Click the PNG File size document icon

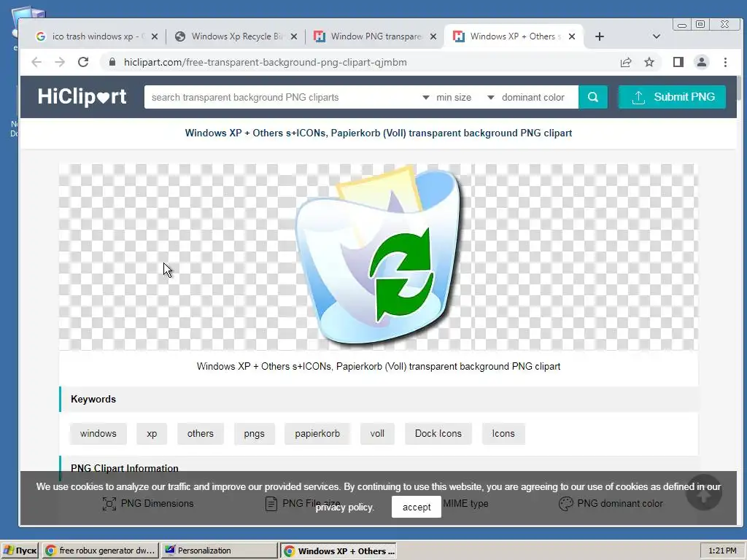pyautogui.click(x=271, y=504)
